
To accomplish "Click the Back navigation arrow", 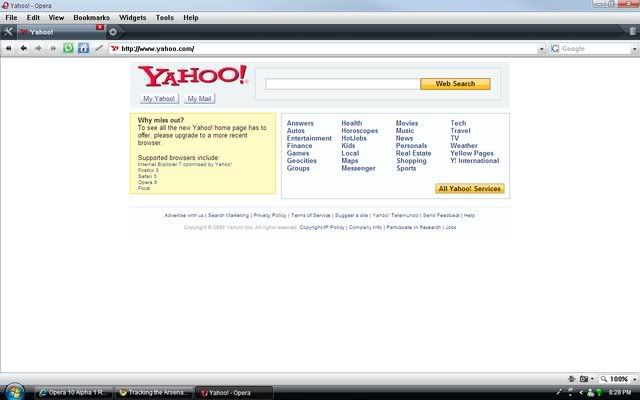I will click(22, 48).
